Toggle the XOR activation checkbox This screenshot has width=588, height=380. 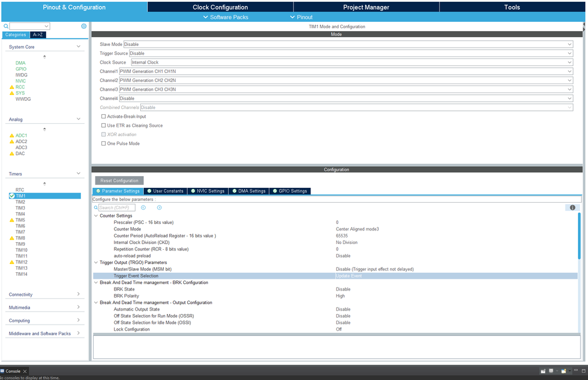(104, 135)
